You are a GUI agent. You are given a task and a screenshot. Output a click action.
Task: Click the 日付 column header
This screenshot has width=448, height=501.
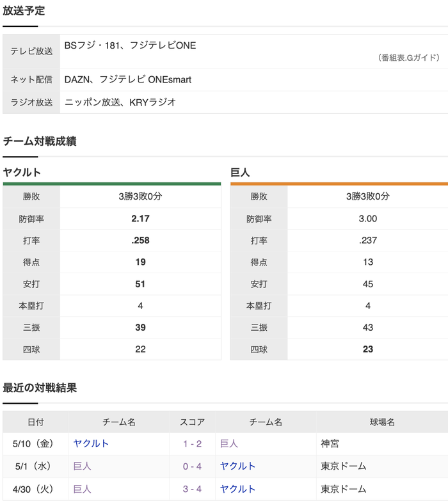pyautogui.click(x=35, y=422)
